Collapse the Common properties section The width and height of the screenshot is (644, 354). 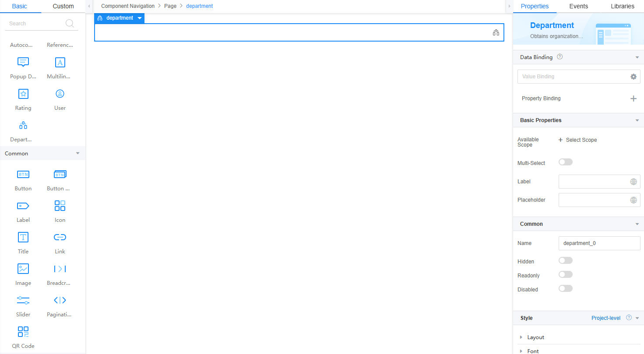[637, 224]
